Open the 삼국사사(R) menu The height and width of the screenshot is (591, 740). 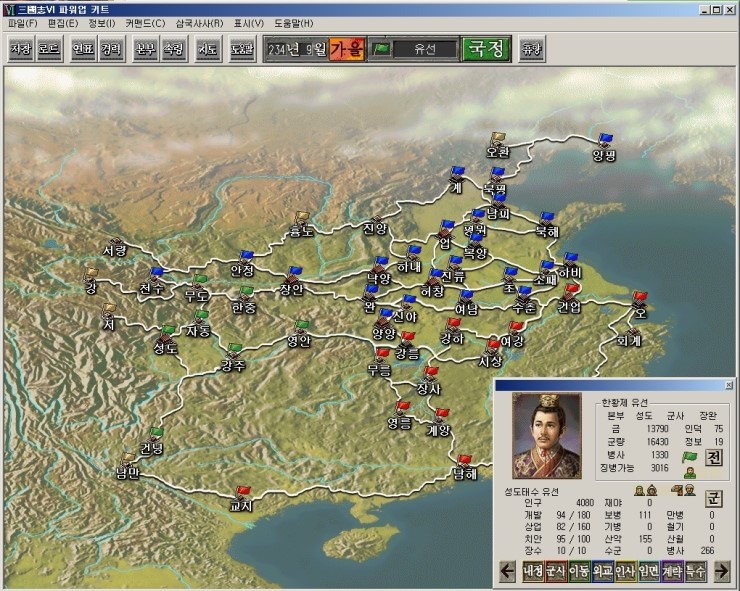tap(199, 24)
